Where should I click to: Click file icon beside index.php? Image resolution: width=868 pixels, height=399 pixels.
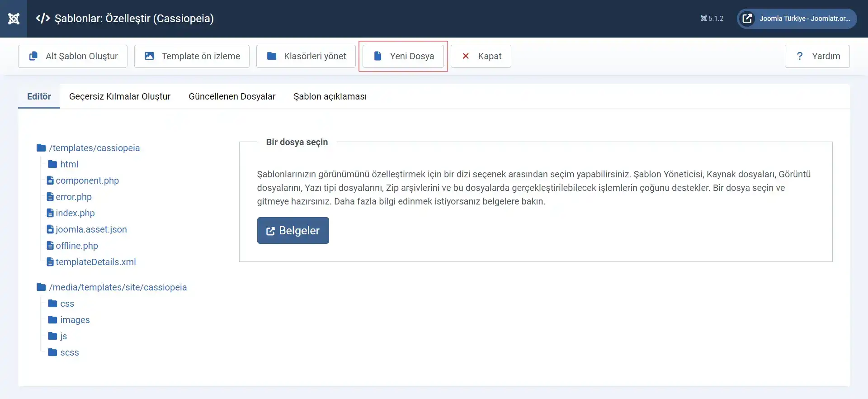pos(50,213)
